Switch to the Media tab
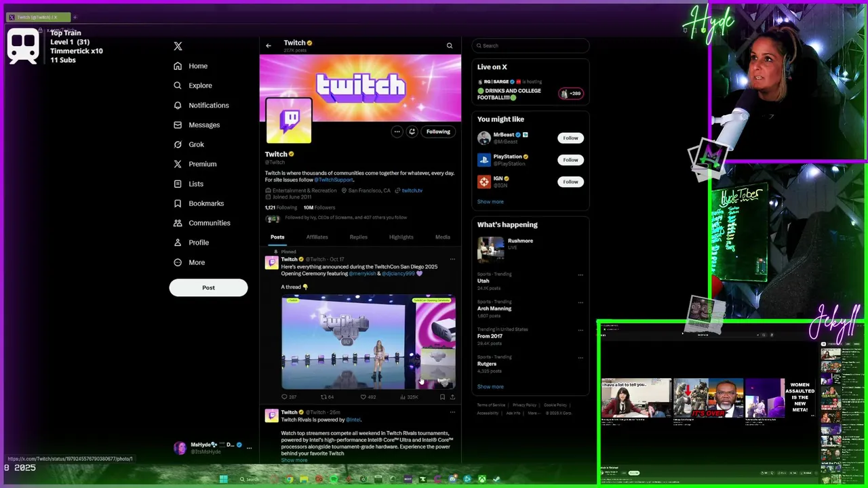868x488 pixels. click(x=443, y=237)
